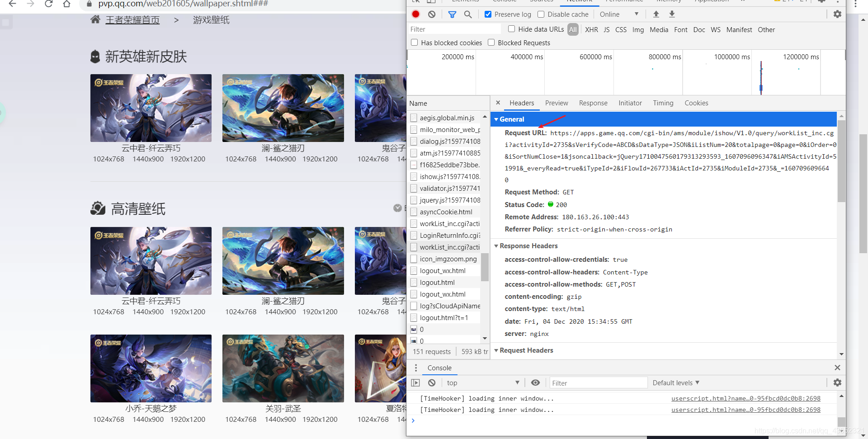Close the console drawer
The width and height of the screenshot is (868, 439).
coord(837,368)
